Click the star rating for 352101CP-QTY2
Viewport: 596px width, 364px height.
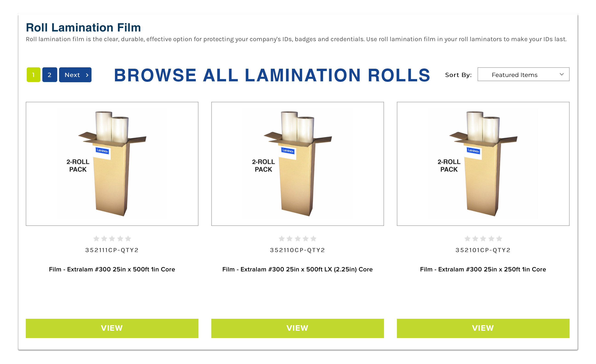click(483, 239)
